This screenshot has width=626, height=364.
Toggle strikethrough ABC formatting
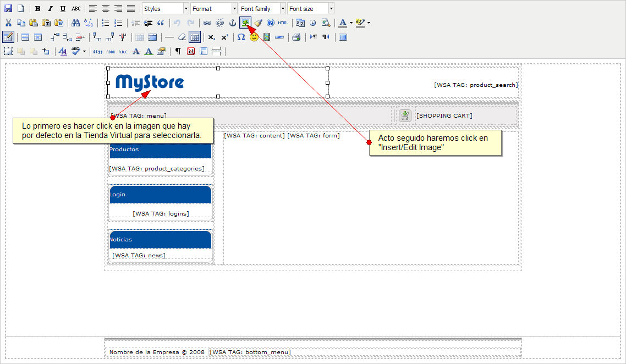[x=76, y=8]
